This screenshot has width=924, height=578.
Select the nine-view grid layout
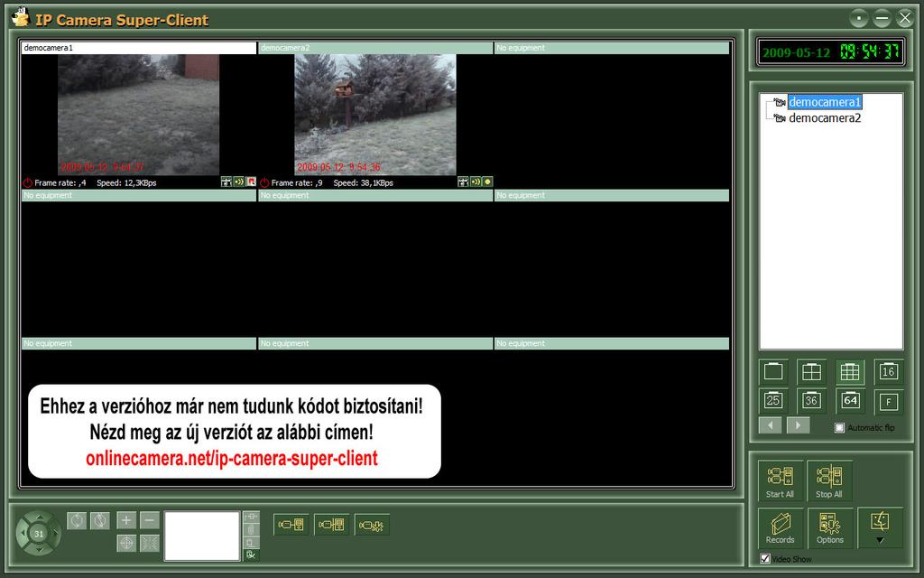[850, 371]
